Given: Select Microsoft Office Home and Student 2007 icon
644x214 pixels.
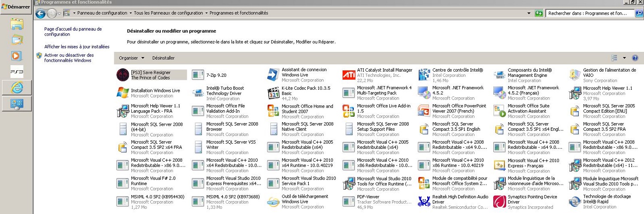Looking at the screenshot, I should point(273,111).
